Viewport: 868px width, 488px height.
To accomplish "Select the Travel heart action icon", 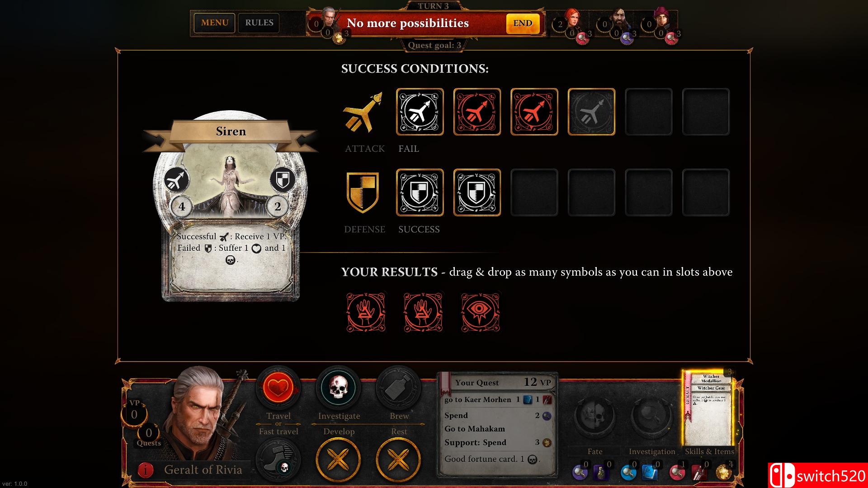I will pyautogui.click(x=278, y=388).
